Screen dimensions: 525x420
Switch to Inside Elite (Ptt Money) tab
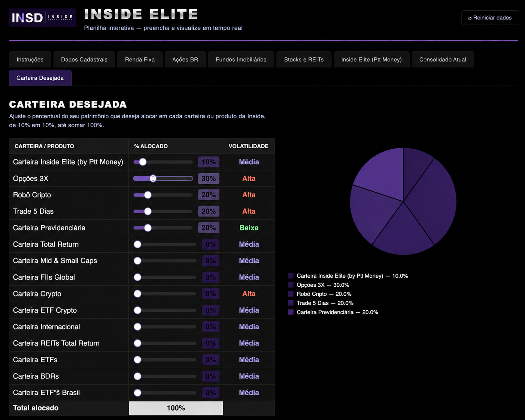(371, 60)
